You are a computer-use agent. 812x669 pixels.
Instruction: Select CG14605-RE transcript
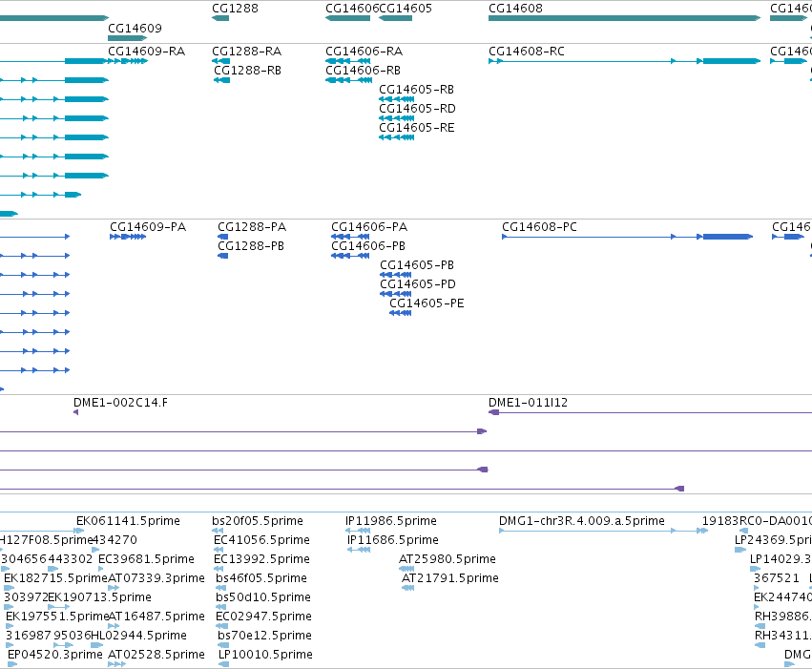pos(396,137)
